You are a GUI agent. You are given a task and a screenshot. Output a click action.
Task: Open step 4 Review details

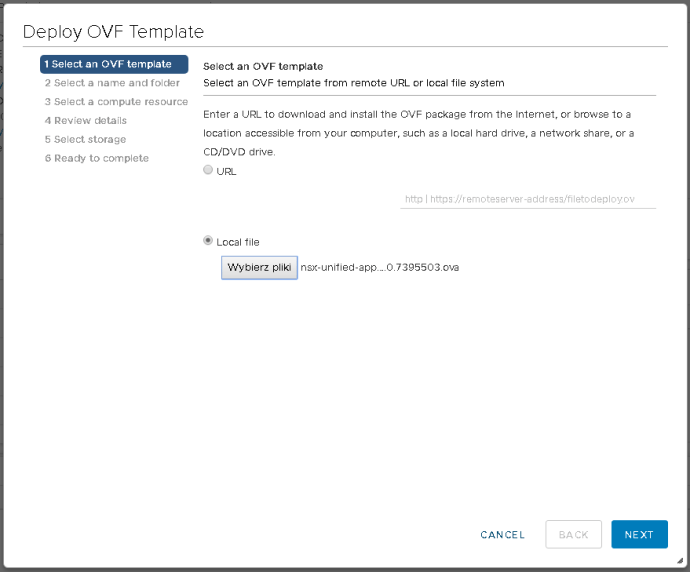(x=85, y=121)
